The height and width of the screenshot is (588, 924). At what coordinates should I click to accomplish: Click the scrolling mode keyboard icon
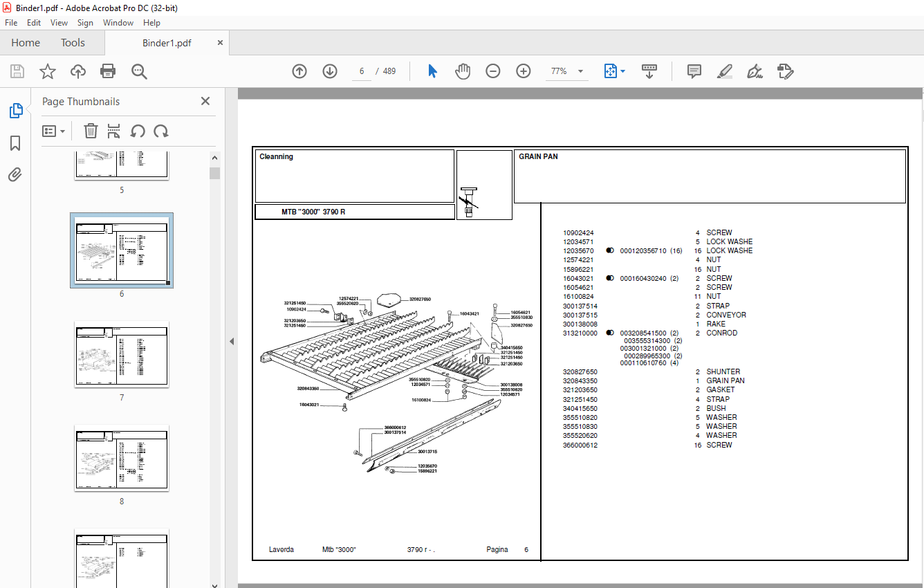pos(649,71)
